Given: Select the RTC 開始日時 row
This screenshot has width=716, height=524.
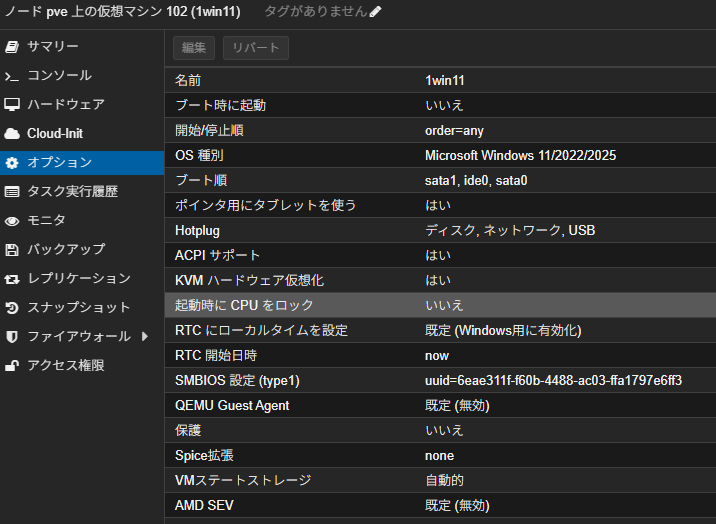Looking at the screenshot, I should pos(440,356).
